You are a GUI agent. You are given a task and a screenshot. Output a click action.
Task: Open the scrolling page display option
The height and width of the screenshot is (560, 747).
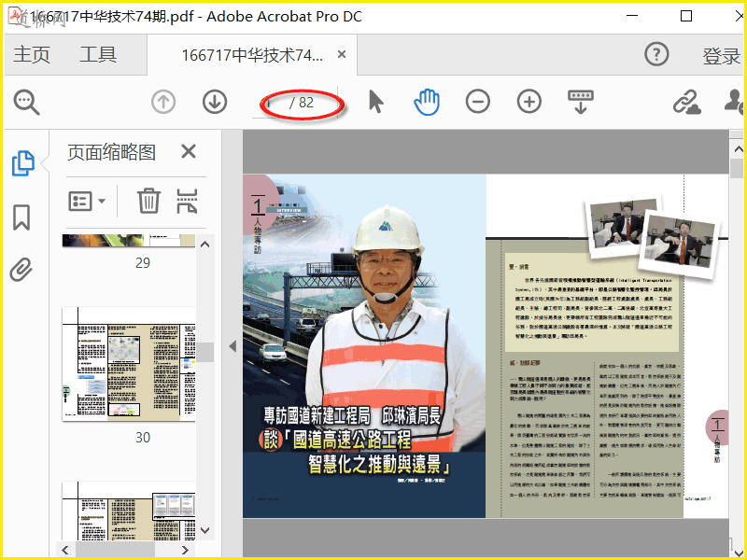[581, 102]
